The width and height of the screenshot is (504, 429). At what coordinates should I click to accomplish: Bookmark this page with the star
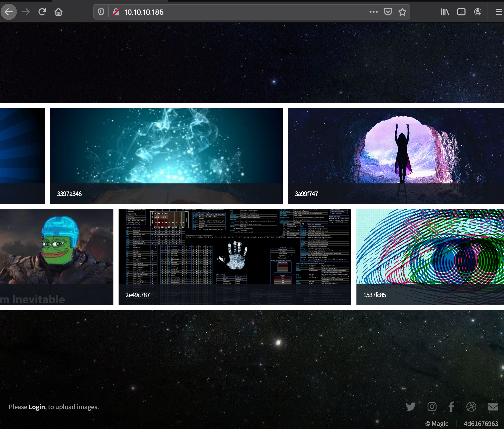[402, 12]
